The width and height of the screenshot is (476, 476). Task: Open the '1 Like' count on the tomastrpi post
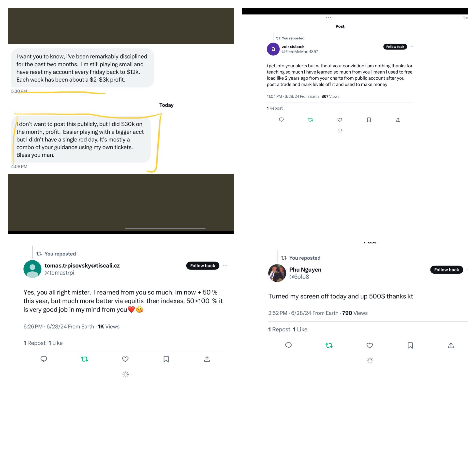point(55,343)
